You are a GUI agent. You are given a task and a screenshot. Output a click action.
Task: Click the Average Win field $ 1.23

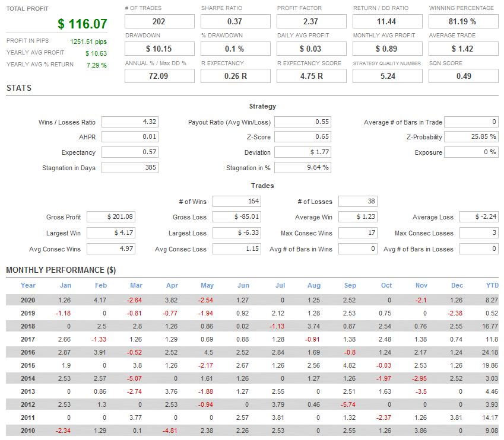[x=358, y=217]
